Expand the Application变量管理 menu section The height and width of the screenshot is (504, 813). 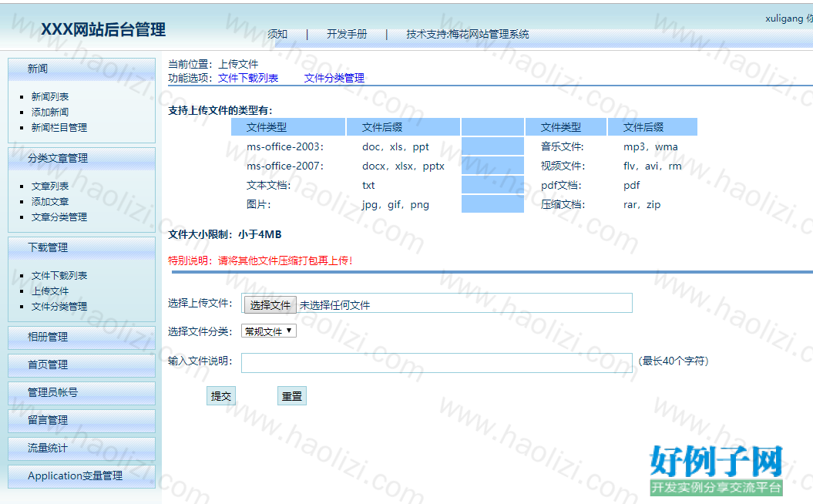click(x=82, y=476)
